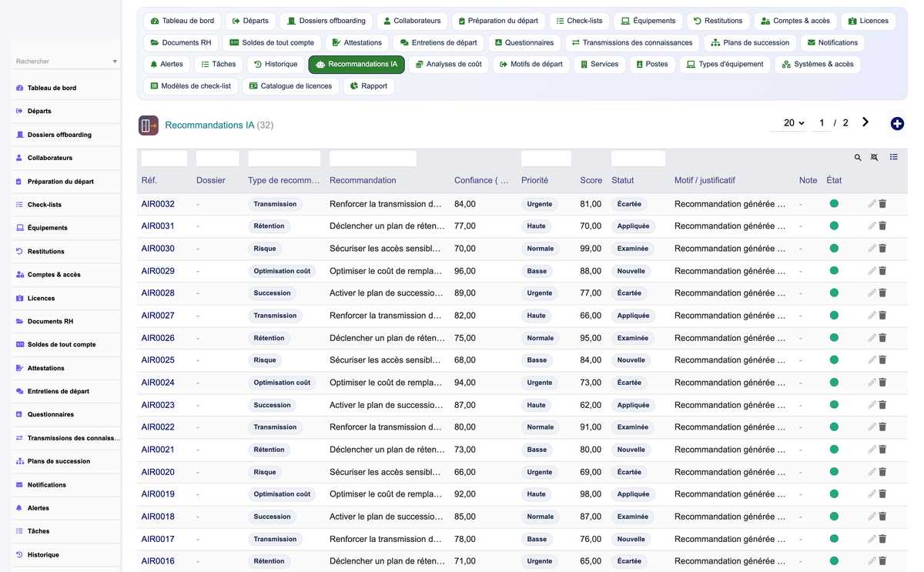Expand the Rechercher dropdown arrow in sidebar
The height and width of the screenshot is (572, 924).
click(x=115, y=62)
